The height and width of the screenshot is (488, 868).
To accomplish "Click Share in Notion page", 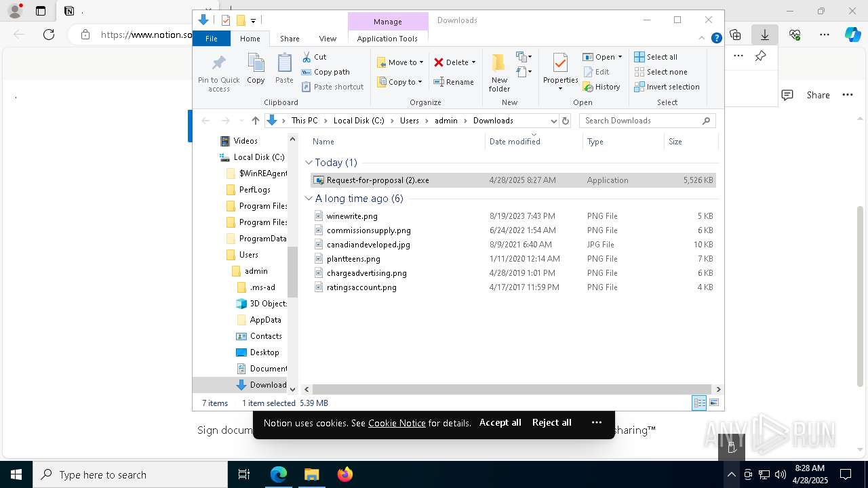I will click(818, 95).
